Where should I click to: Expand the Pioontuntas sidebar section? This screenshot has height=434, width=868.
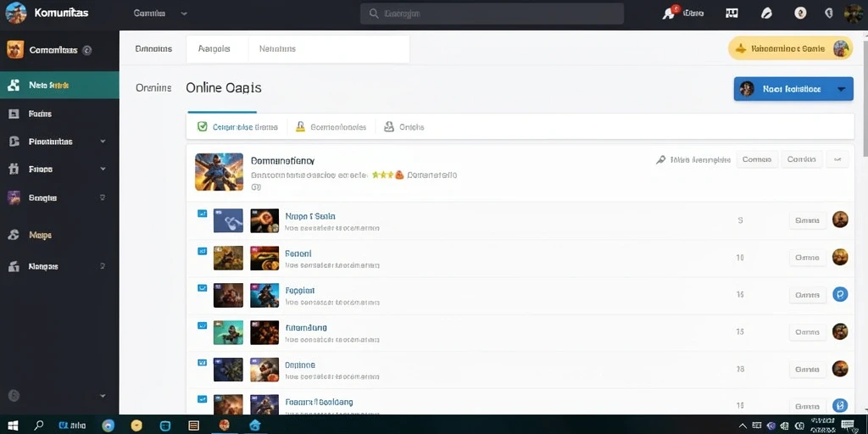coord(103,142)
